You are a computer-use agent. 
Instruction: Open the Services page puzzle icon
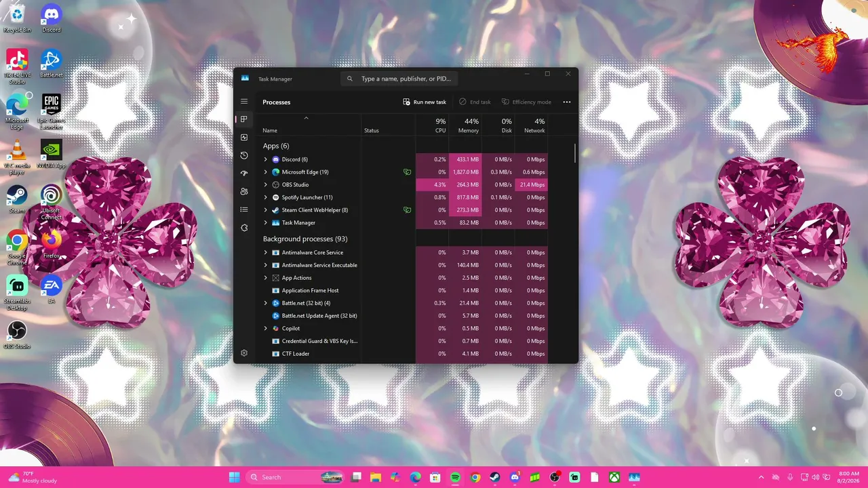click(244, 228)
